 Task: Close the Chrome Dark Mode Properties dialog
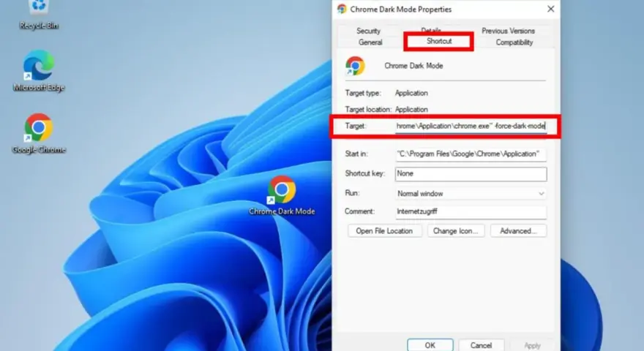(551, 9)
